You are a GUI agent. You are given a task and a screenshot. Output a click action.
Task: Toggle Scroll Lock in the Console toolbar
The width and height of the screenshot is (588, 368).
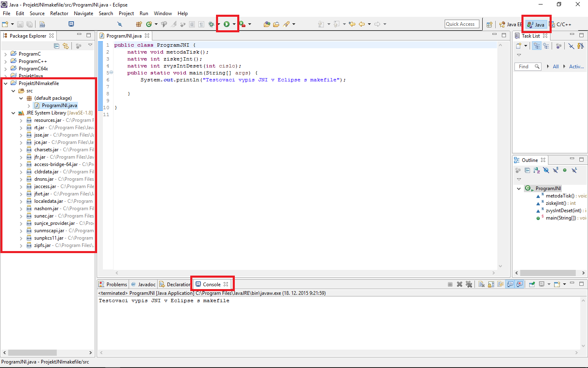click(491, 284)
